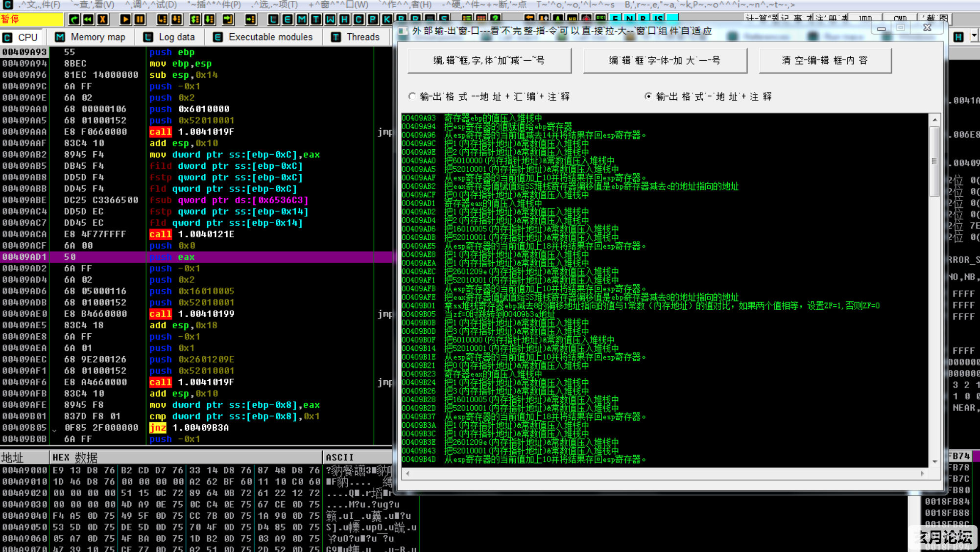Open Log window with the L toolbar icon
Image resolution: width=980 pixels, height=552 pixels.
tap(273, 20)
